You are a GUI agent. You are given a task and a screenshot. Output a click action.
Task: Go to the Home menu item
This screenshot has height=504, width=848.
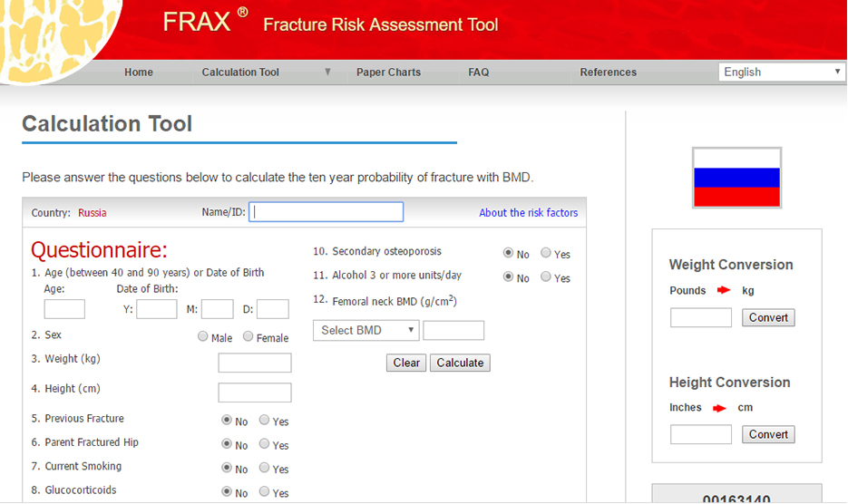(x=139, y=72)
